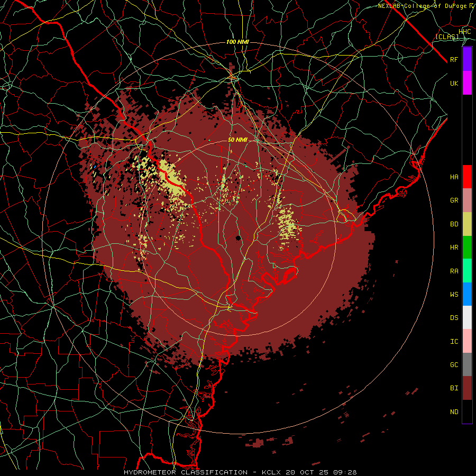The height and width of the screenshot is (476, 476).
Task: Click the BI legend label
Action: (x=454, y=388)
